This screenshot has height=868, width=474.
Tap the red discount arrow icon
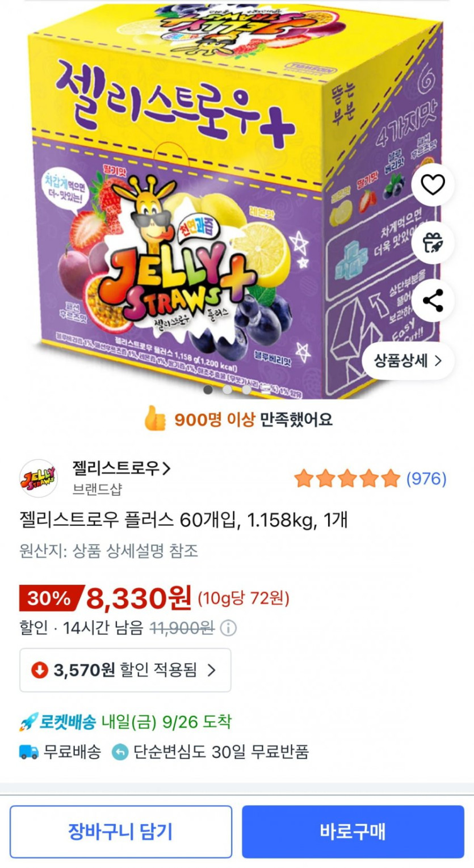(39, 670)
